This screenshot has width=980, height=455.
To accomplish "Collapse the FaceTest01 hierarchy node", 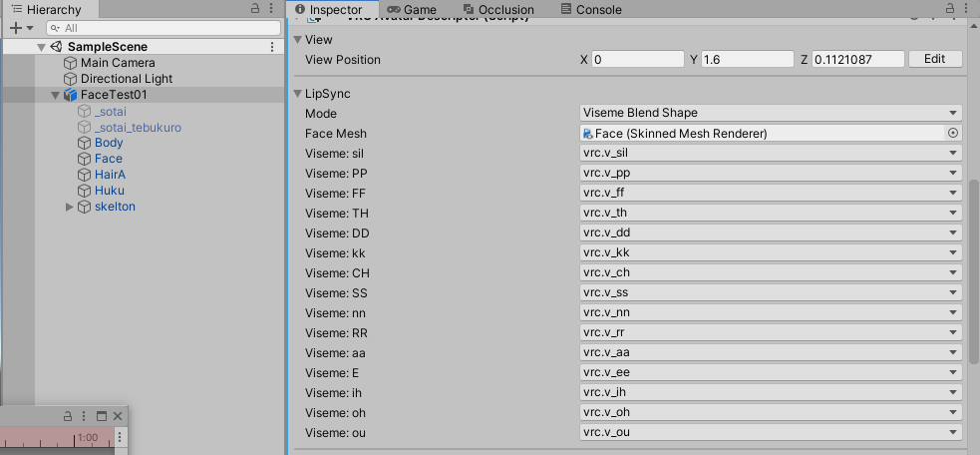I will click(55, 95).
